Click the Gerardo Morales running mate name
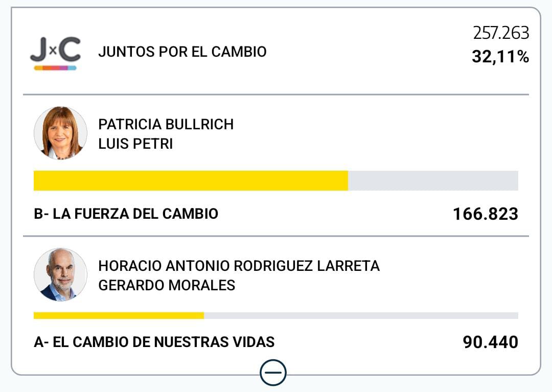Screen dimensions: 552x392 point(167,285)
